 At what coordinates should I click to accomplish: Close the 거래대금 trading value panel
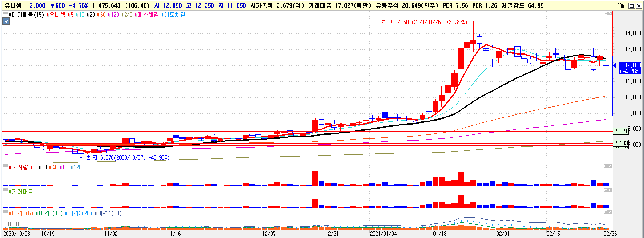point(610,190)
